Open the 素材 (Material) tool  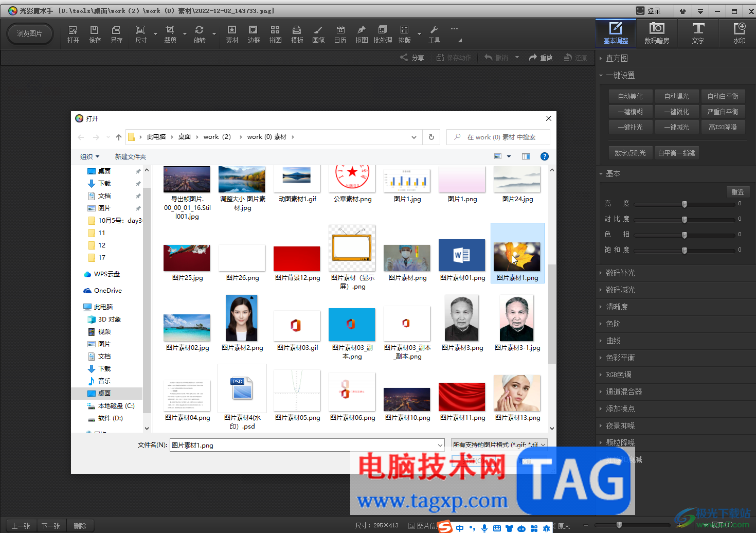[x=232, y=34]
